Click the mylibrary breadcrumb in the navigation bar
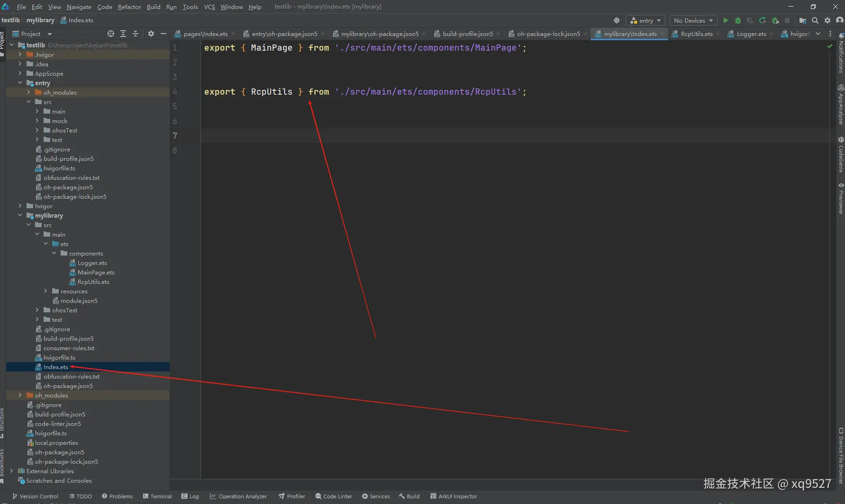The height and width of the screenshot is (504, 845). (x=40, y=20)
